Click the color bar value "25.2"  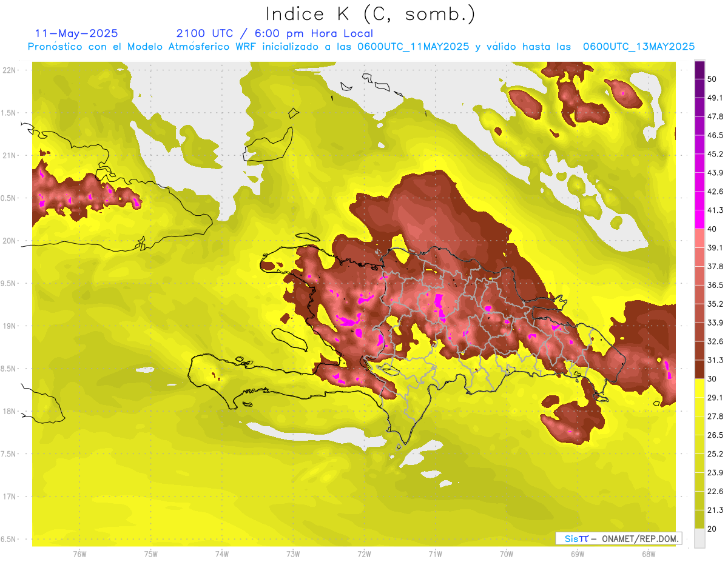pos(715,454)
